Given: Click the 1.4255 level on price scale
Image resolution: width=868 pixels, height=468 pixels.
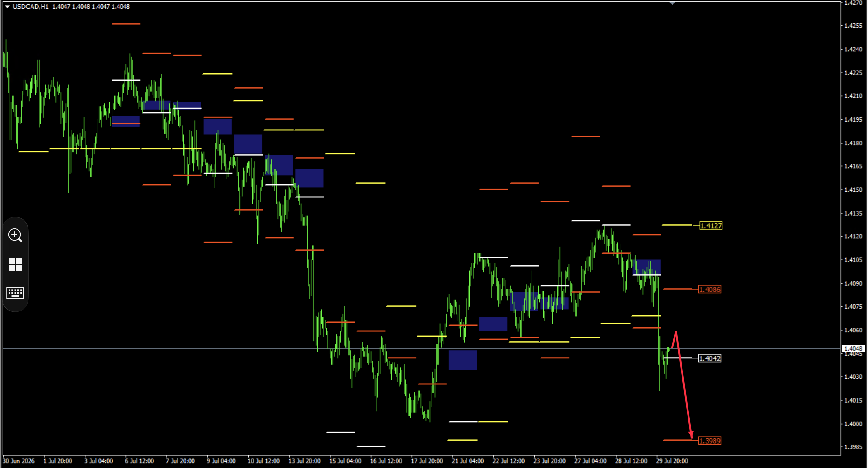Looking at the screenshot, I should point(853,26).
